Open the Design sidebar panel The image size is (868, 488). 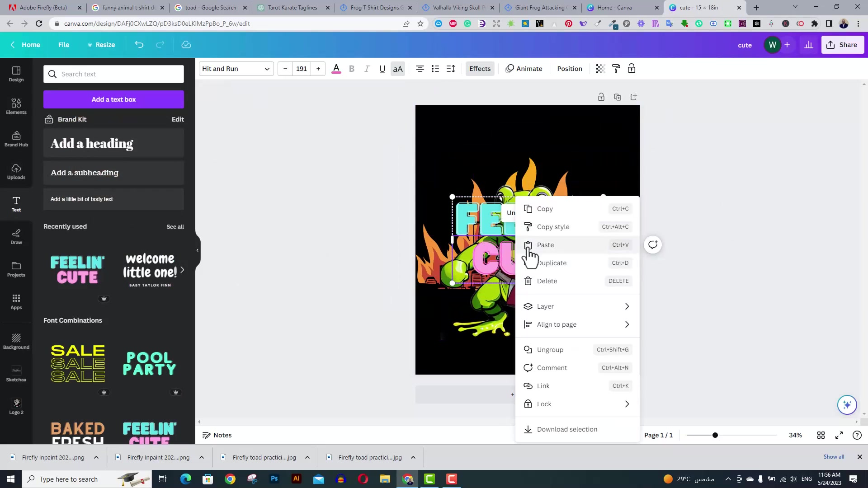pyautogui.click(x=16, y=74)
